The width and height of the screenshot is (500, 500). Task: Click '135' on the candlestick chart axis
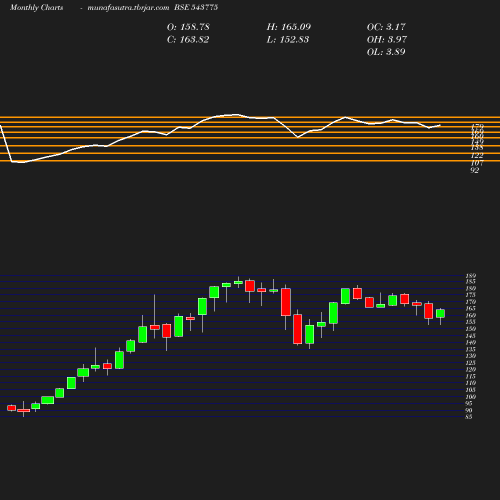(x=471, y=349)
